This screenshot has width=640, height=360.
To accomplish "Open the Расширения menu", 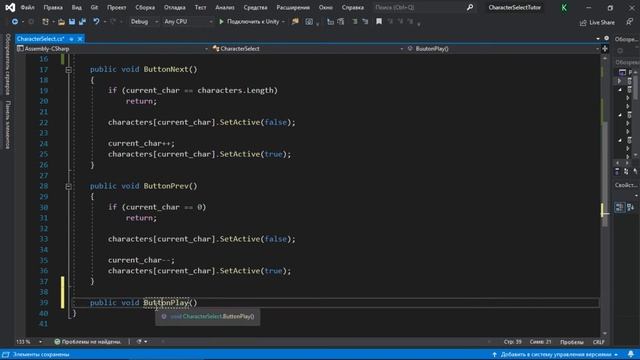I will tap(293, 7).
